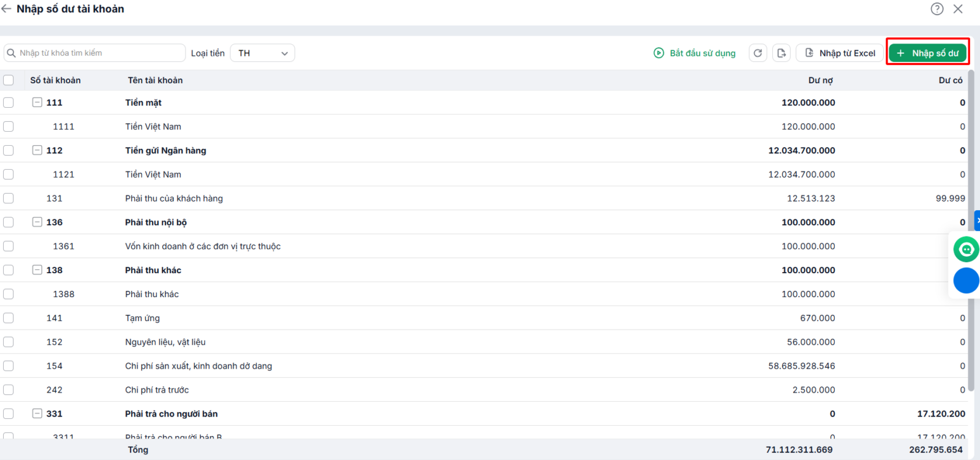The height and width of the screenshot is (460, 980).
Task: Collapse account 138 Phải thu khác group
Action: [x=37, y=270]
